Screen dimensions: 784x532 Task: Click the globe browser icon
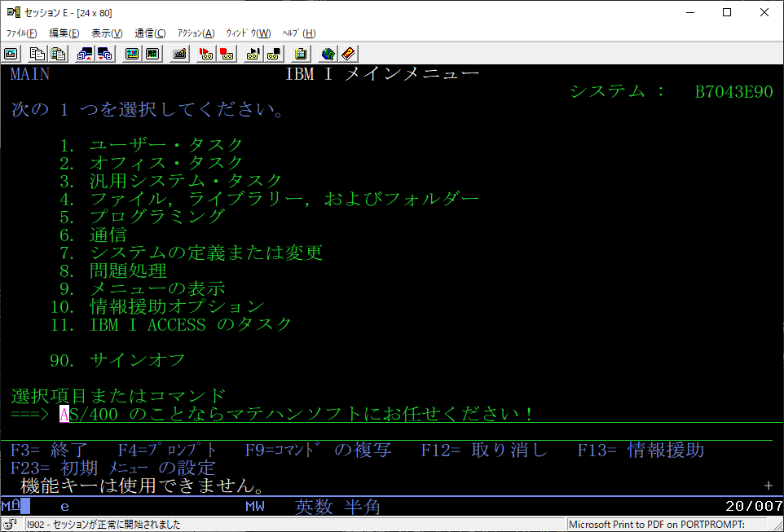326,54
